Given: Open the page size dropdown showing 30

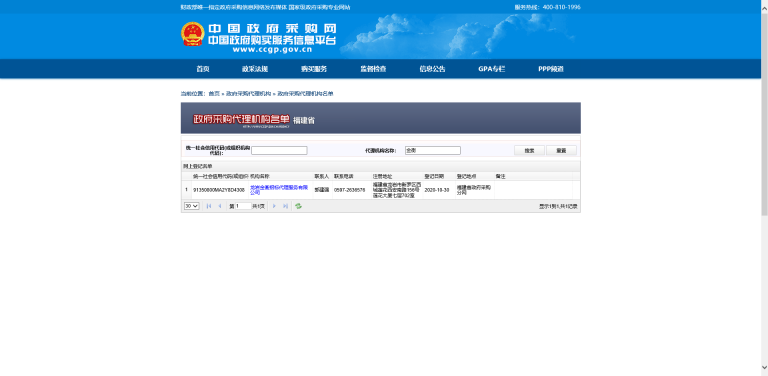Looking at the screenshot, I should coord(192,206).
